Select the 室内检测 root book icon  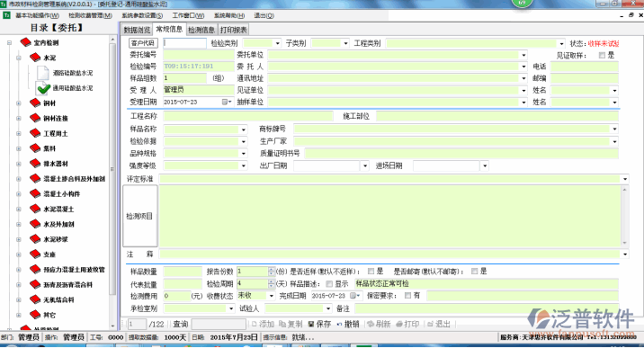[25, 42]
